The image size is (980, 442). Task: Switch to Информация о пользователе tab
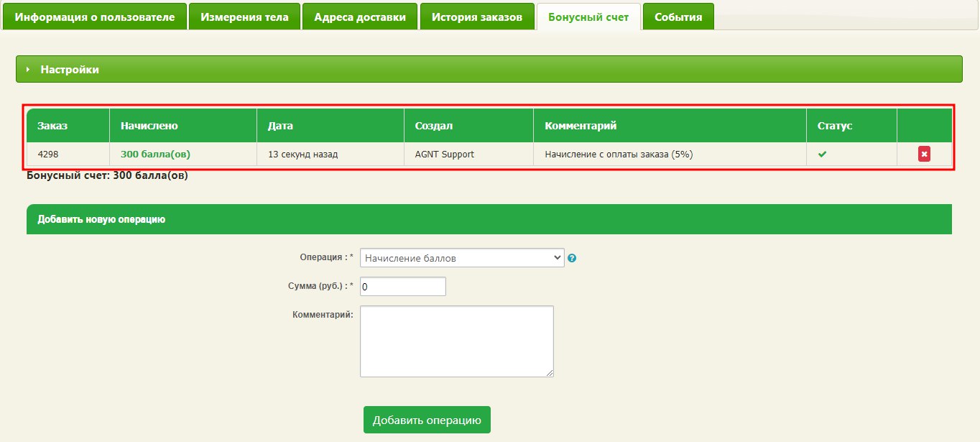click(x=95, y=17)
